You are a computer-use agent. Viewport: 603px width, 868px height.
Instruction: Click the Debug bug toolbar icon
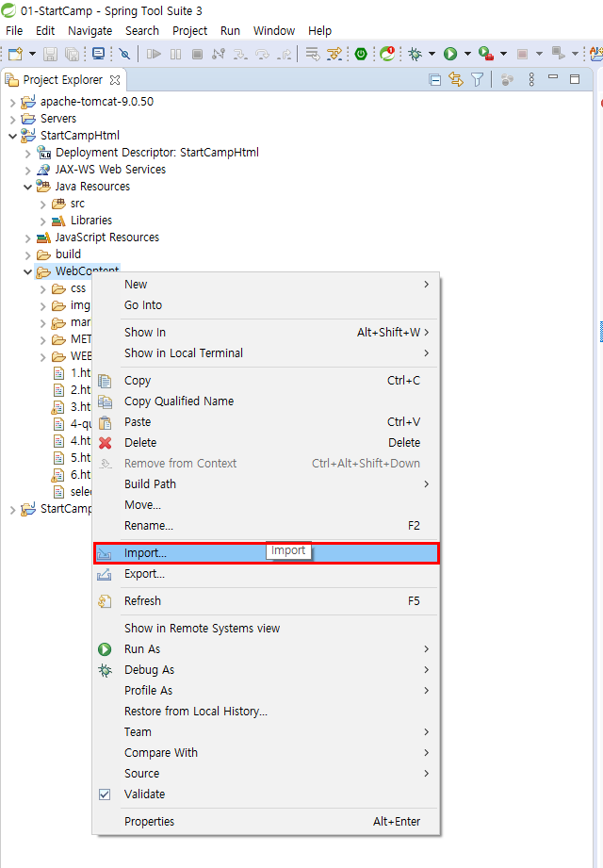coord(415,54)
